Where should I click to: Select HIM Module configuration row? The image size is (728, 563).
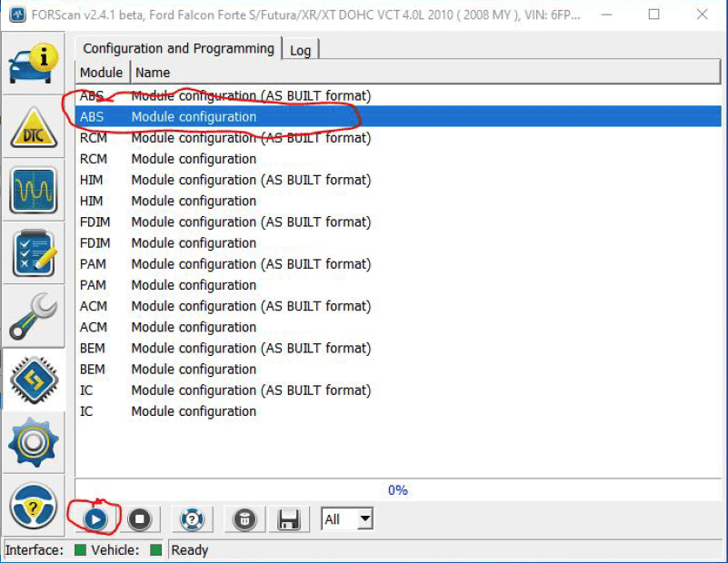tap(398, 201)
